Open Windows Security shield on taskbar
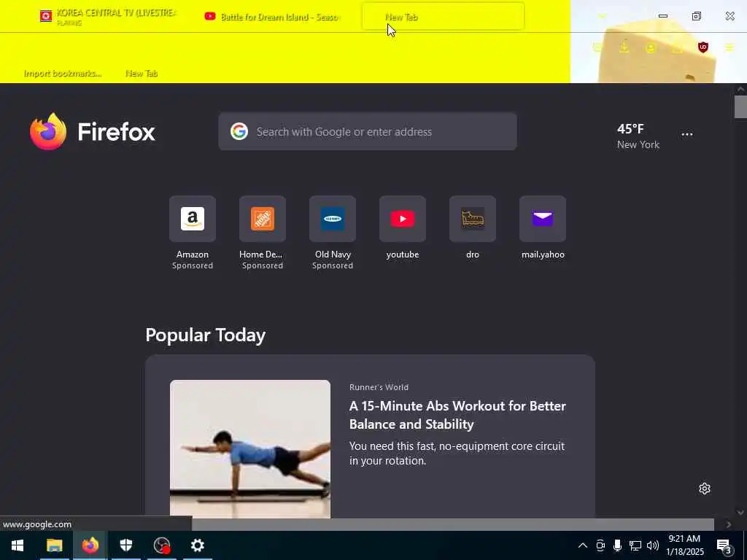The width and height of the screenshot is (747, 560). [125, 545]
